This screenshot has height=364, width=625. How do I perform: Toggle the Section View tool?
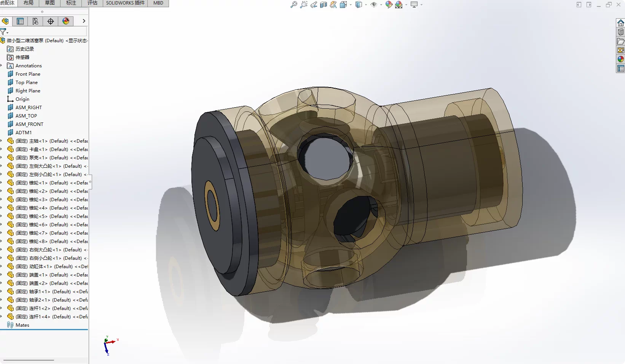pos(324,5)
